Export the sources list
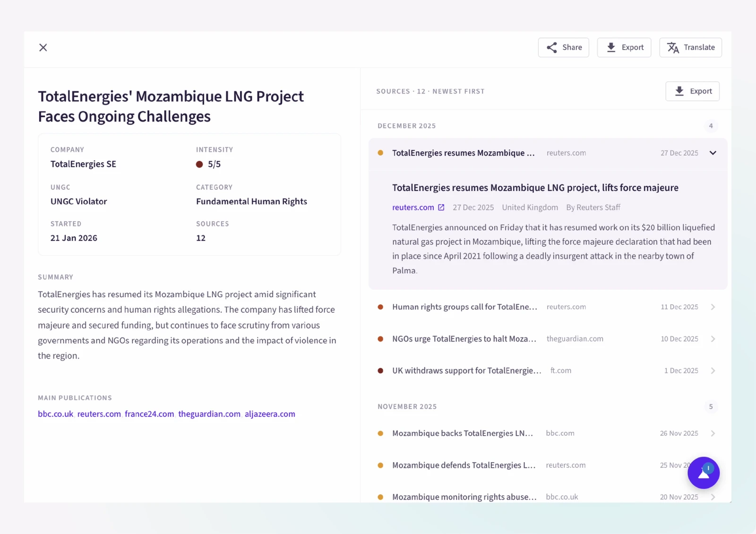The width and height of the screenshot is (756, 534). (x=692, y=91)
